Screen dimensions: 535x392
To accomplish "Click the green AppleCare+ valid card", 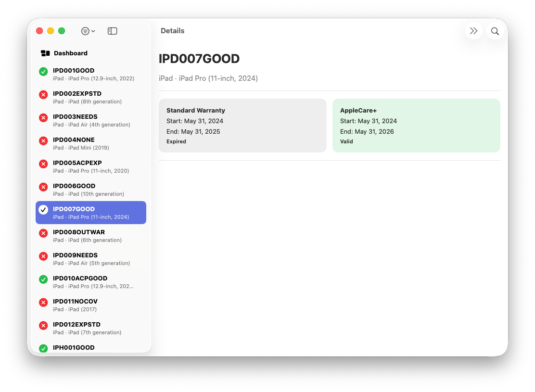I will (416, 126).
